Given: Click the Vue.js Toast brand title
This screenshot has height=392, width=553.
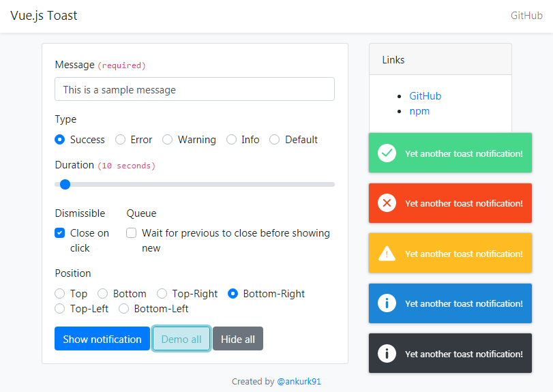Looking at the screenshot, I should tap(44, 16).
